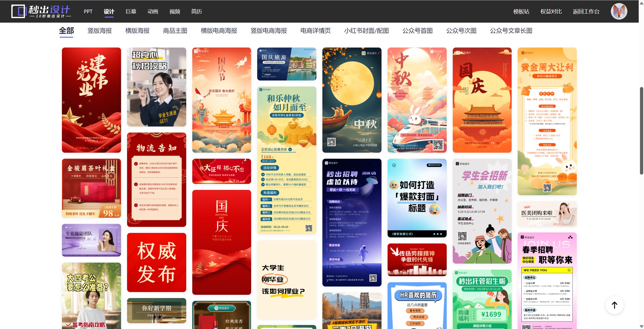Open the 简历 navigation tab

click(196, 12)
